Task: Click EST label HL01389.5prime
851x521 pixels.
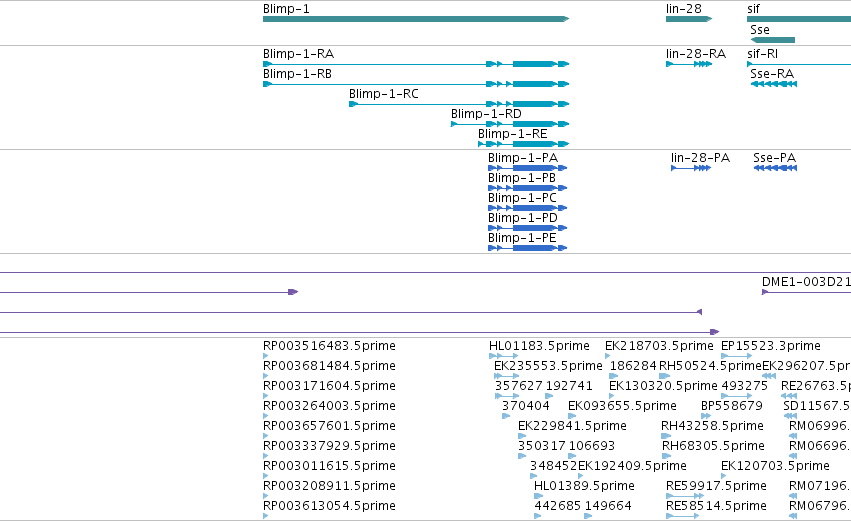Action: tap(584, 487)
